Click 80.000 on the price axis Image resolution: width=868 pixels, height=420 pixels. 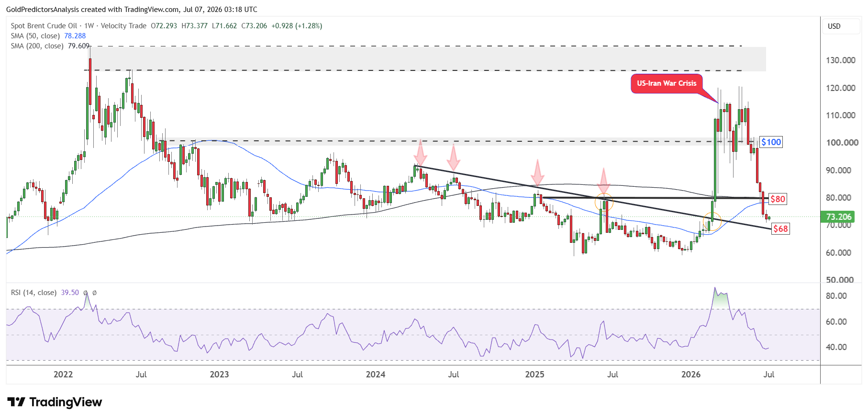(838, 198)
